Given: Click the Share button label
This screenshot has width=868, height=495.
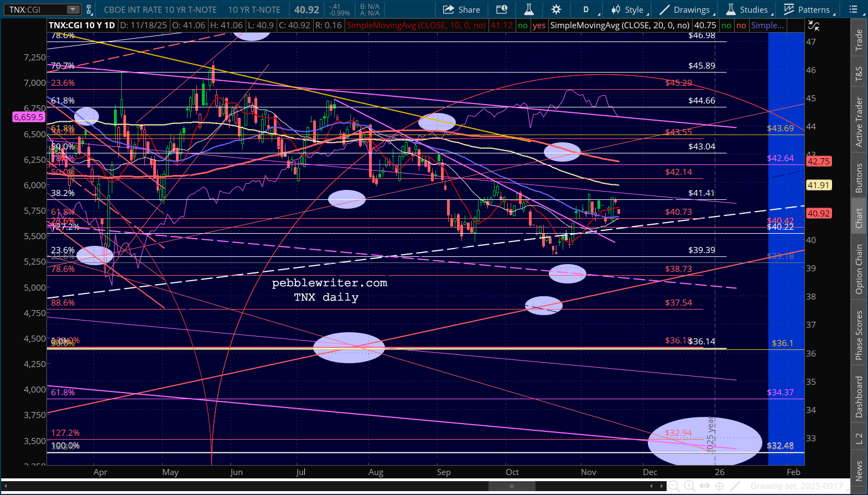Looking at the screenshot, I should [x=469, y=9].
